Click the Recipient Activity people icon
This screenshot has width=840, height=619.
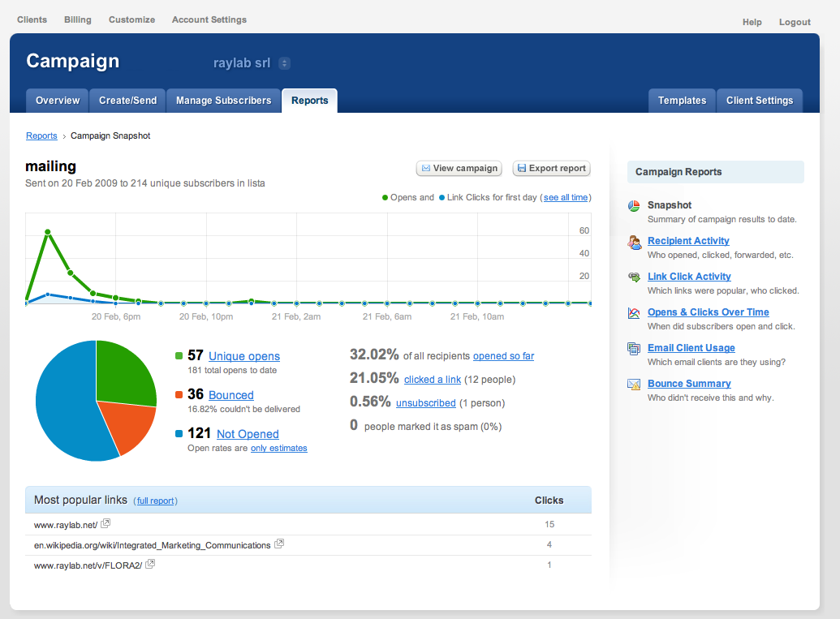click(634, 242)
